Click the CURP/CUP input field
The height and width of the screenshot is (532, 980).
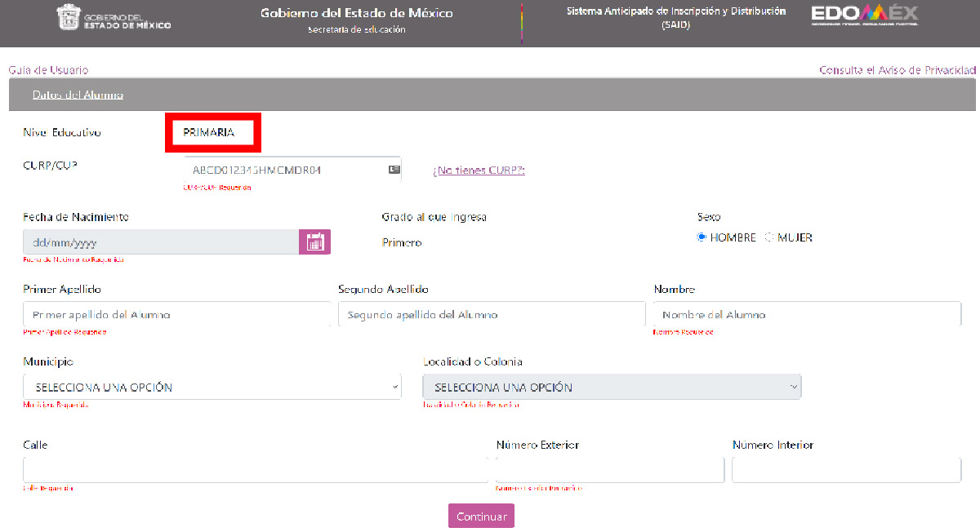[x=286, y=171]
